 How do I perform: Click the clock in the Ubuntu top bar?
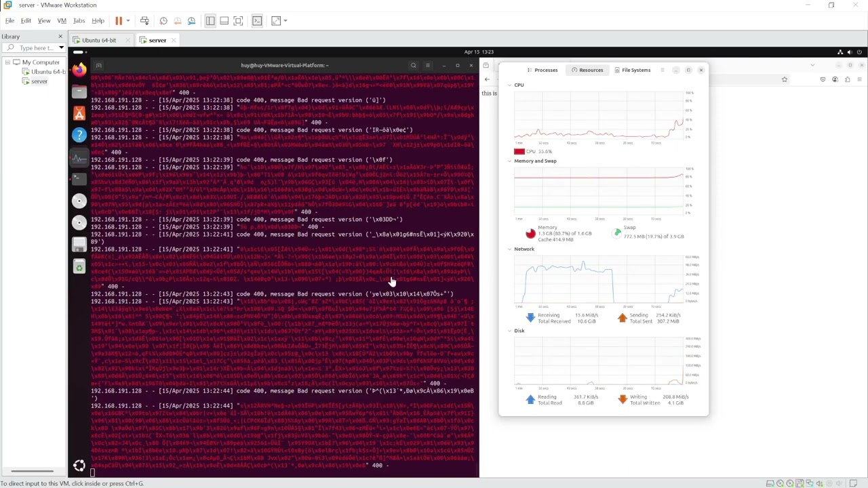[x=479, y=52]
